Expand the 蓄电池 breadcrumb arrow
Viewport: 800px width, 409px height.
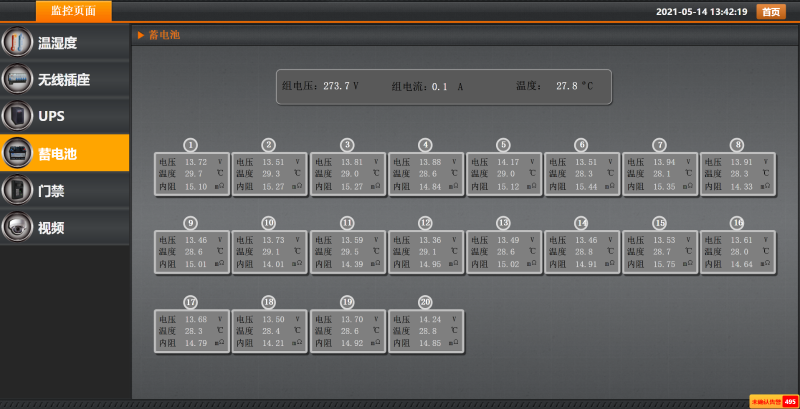[141, 35]
